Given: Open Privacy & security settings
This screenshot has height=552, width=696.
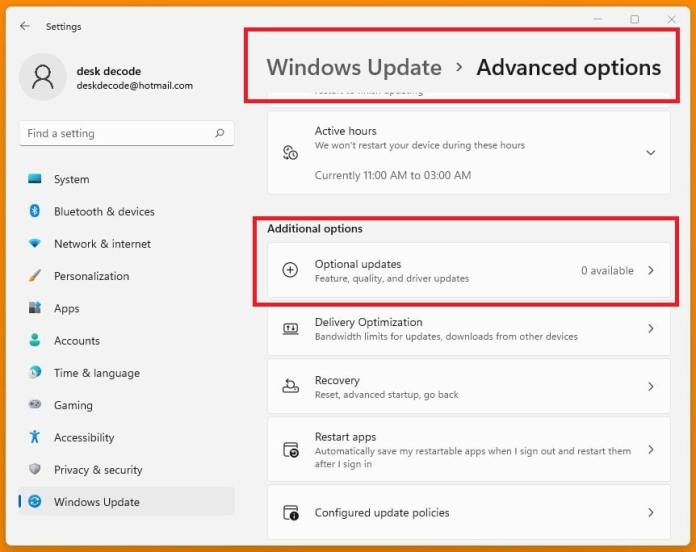Looking at the screenshot, I should [127, 469].
